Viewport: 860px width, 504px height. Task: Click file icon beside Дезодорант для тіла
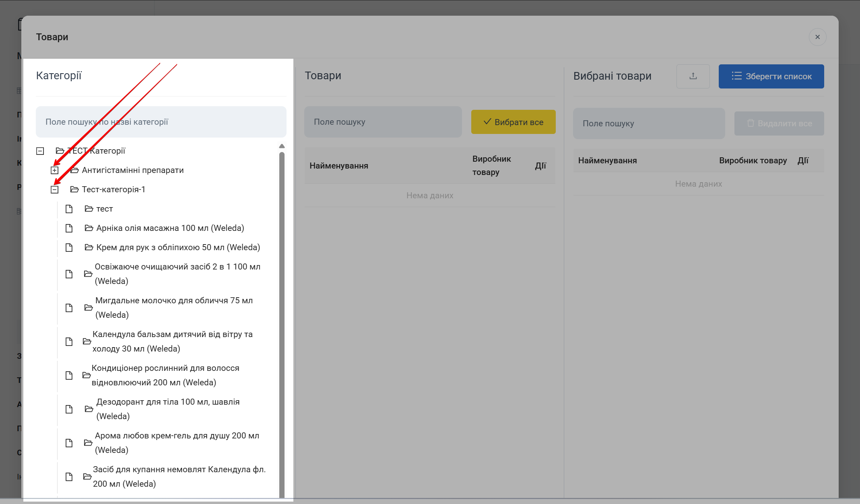[x=69, y=409]
